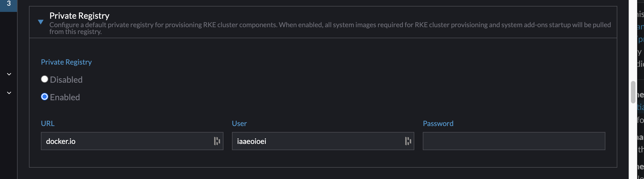Click the Private Registry section header
The width and height of the screenshot is (644, 179).
point(79,16)
